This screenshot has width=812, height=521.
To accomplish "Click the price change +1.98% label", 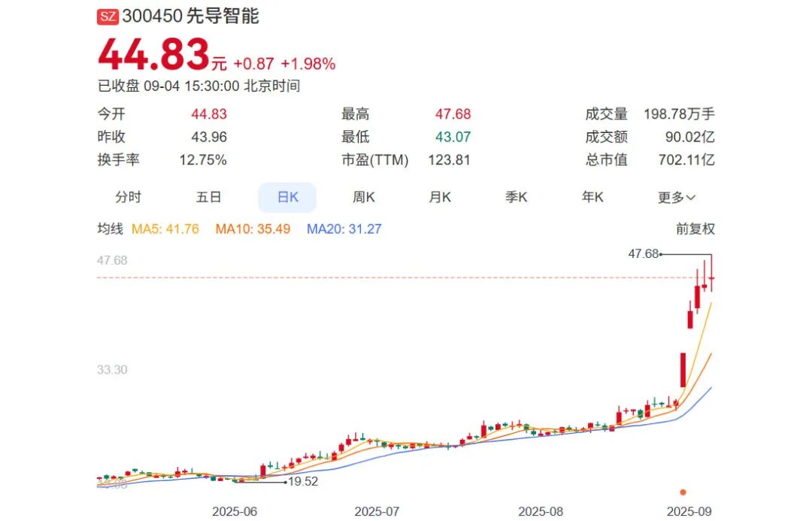I will coord(310,65).
